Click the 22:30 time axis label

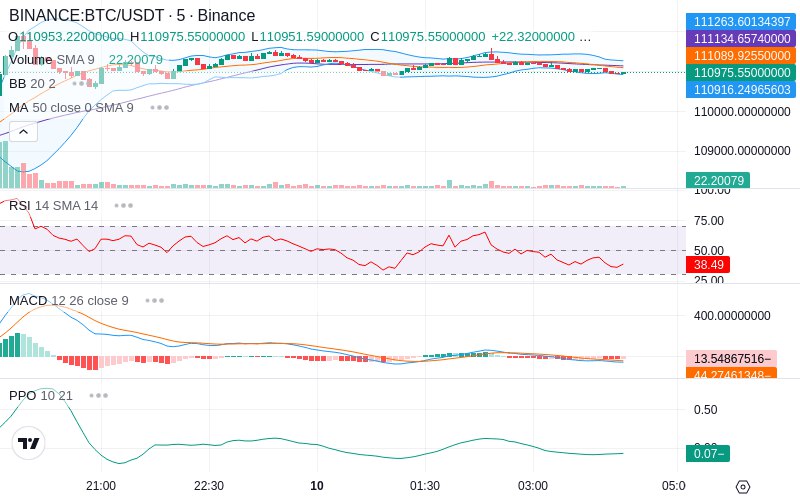[x=209, y=486]
